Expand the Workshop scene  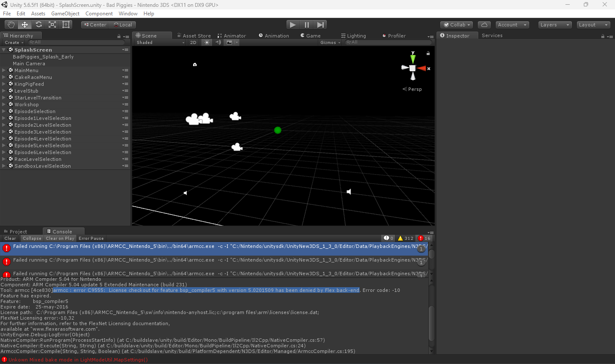coord(4,105)
